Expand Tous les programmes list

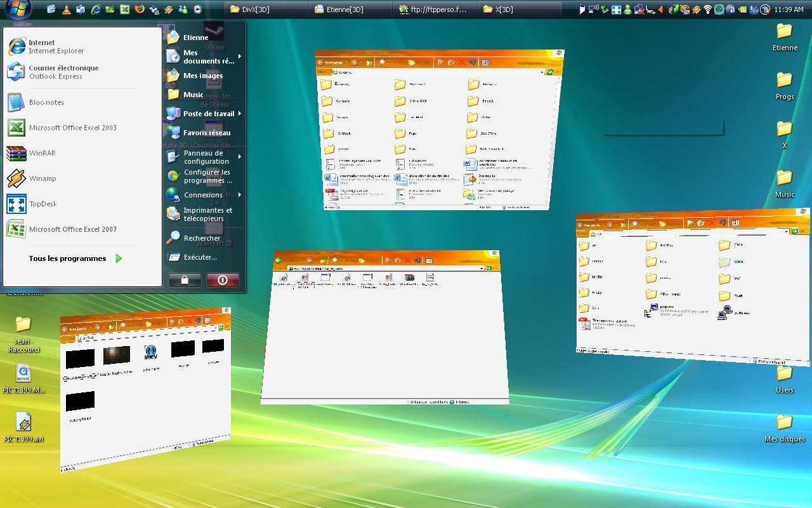tap(75, 258)
